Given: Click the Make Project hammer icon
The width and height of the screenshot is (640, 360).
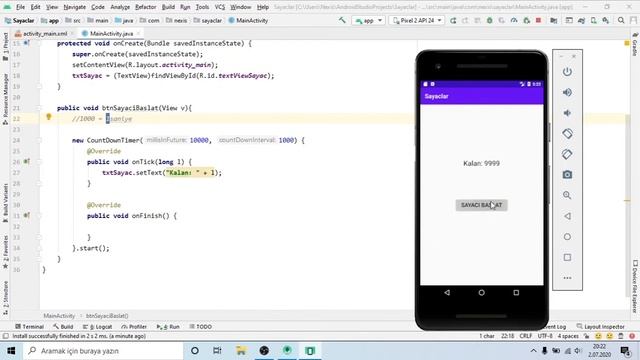Looking at the screenshot, I should (x=342, y=20).
